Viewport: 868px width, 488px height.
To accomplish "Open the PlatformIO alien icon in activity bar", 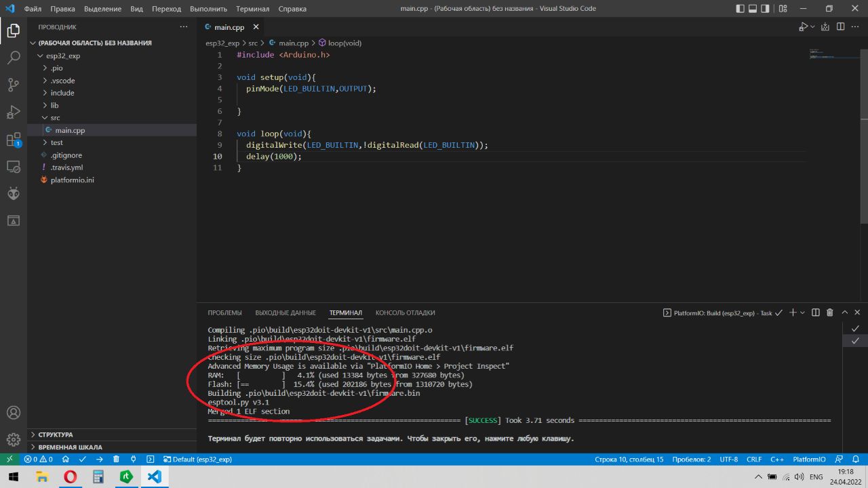I will coord(14,193).
